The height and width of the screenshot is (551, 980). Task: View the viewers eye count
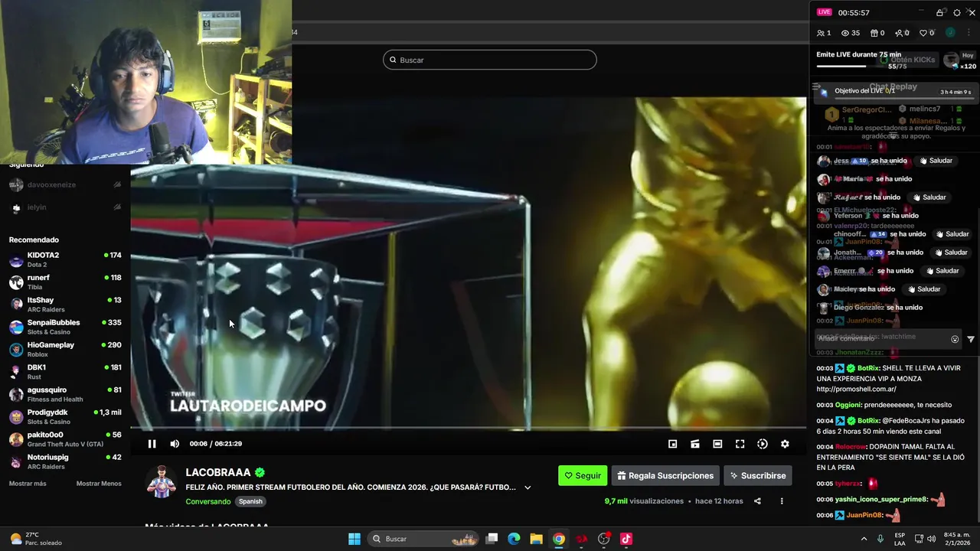pyautogui.click(x=851, y=33)
